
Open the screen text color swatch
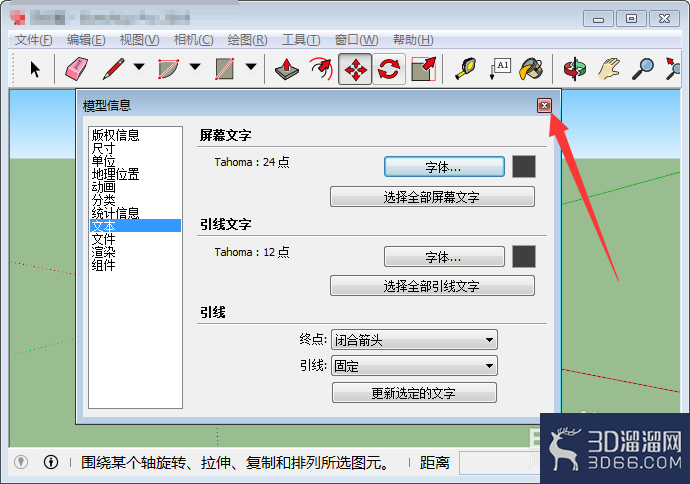(524, 167)
